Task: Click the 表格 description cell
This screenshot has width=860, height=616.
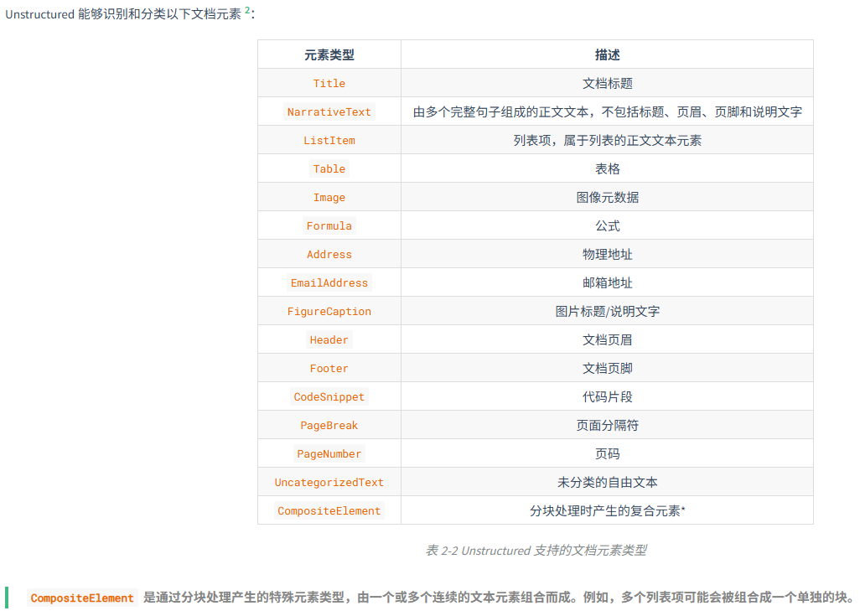Action: [607, 169]
